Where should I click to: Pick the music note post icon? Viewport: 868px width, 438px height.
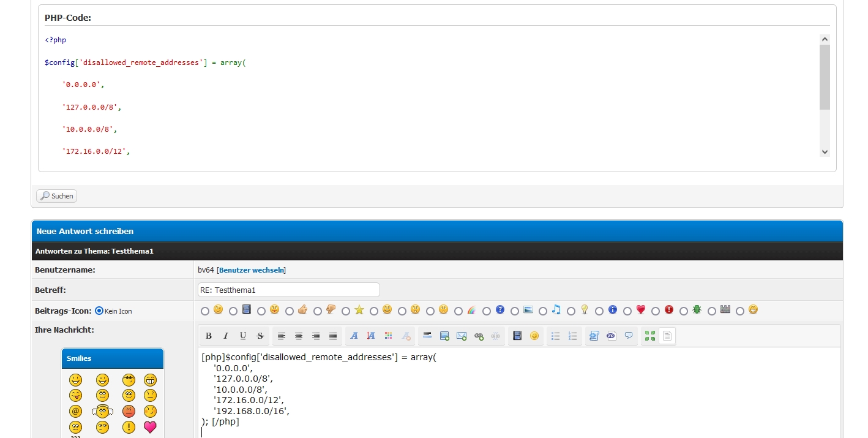[556, 309]
